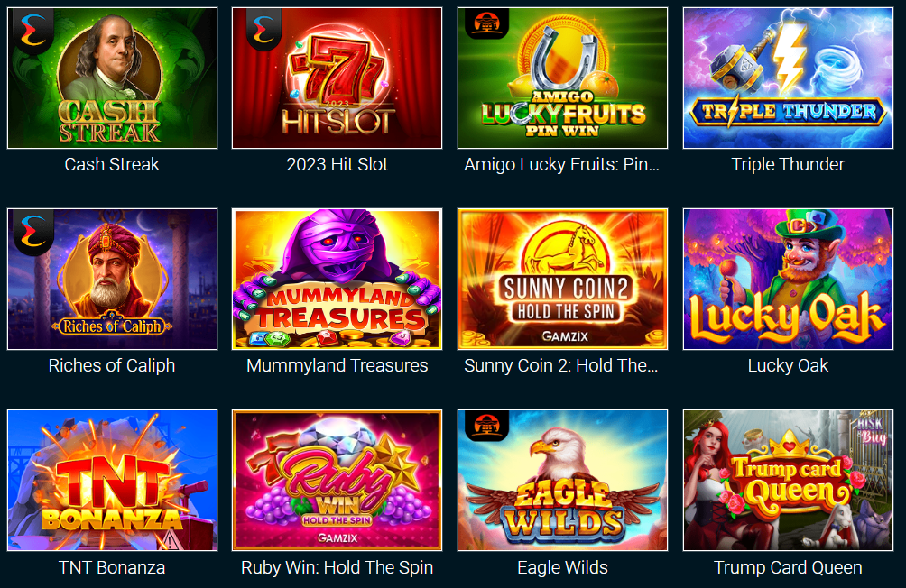Click the Gamzix logo on Ruby Win tile
This screenshot has width=906, height=588.
[337, 537]
